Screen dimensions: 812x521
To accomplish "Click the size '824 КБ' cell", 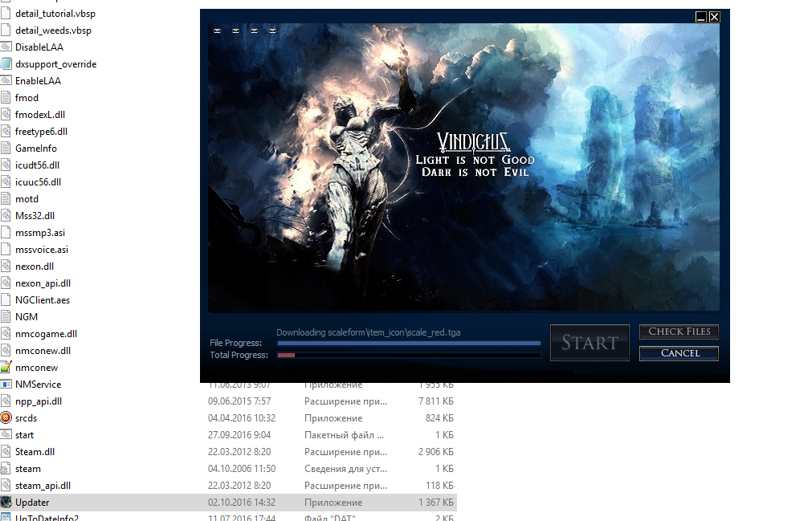I will click(x=439, y=418).
